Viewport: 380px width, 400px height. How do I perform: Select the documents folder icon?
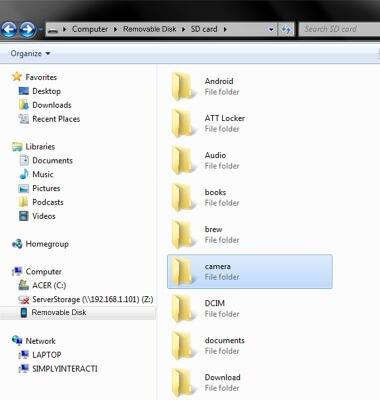(182, 345)
